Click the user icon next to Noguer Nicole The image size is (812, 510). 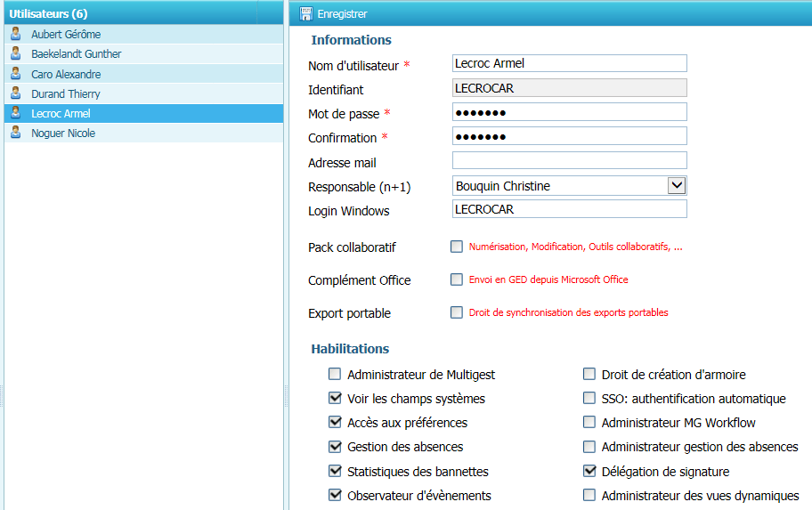15,133
